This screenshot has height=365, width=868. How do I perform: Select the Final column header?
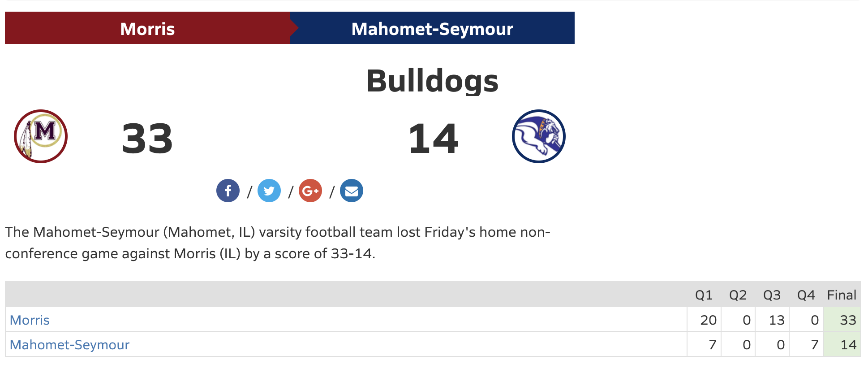[842, 295]
